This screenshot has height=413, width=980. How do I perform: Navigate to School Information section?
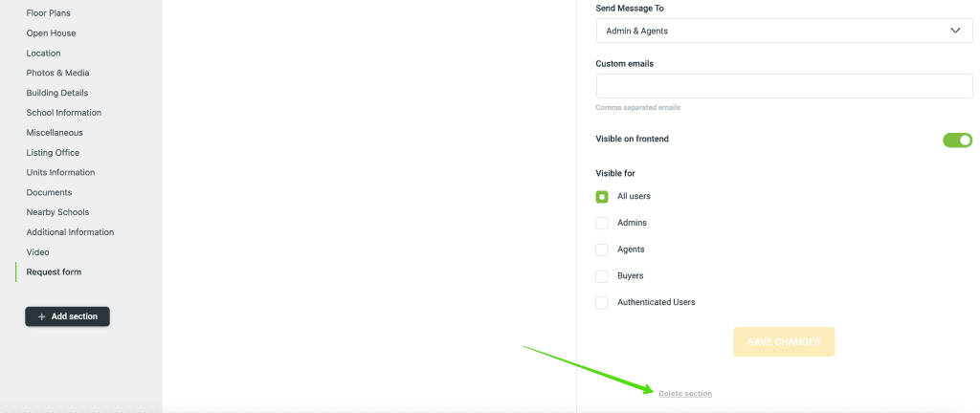(x=63, y=113)
